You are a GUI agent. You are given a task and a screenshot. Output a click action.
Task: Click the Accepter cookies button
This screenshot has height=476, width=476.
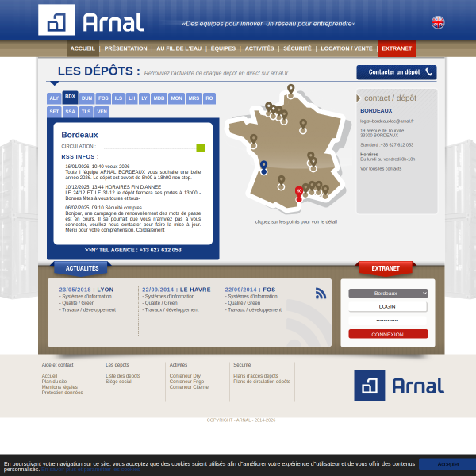pos(447,464)
